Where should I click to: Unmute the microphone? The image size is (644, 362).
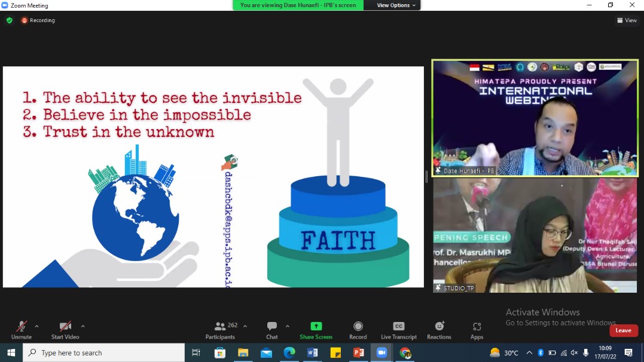[x=22, y=329]
